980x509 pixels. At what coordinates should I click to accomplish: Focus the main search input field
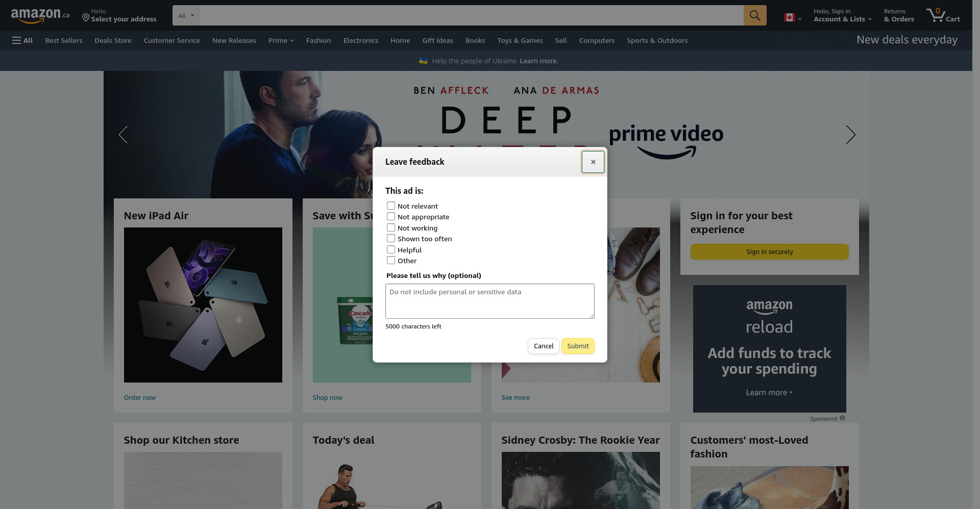471,15
